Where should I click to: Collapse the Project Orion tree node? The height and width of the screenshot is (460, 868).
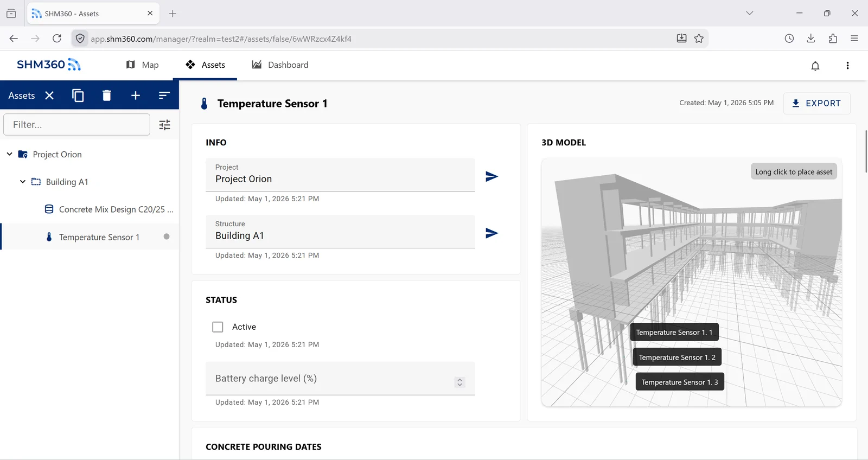tap(9, 154)
